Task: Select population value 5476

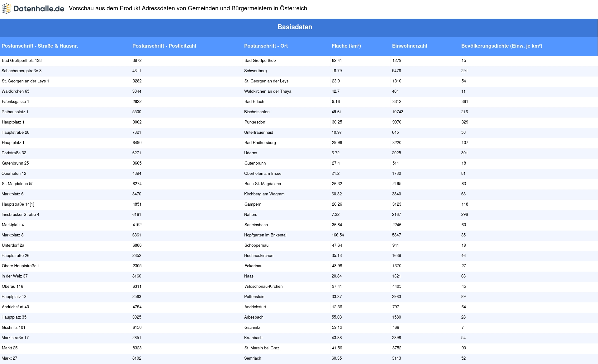Action: 397,71
